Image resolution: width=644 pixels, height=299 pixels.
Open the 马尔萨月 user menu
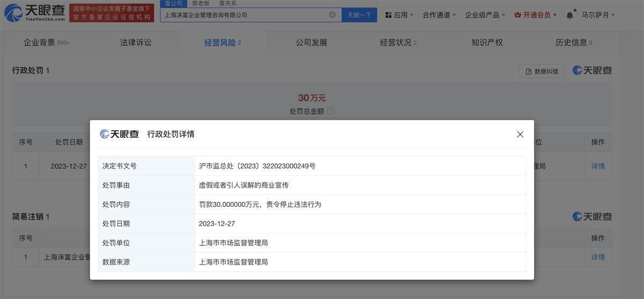coord(598,15)
